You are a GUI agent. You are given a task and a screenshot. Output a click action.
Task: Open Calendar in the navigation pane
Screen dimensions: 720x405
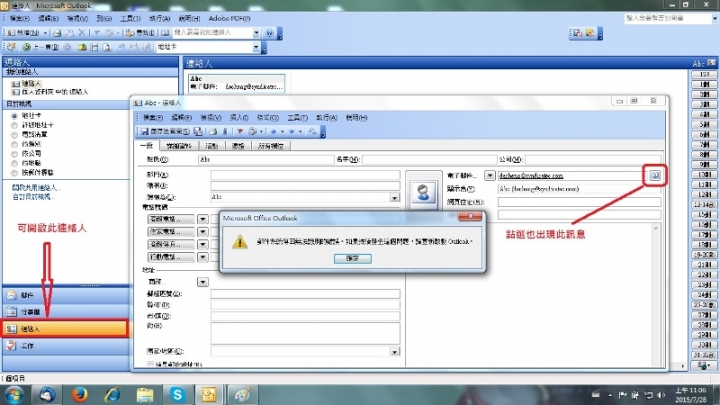(66, 312)
